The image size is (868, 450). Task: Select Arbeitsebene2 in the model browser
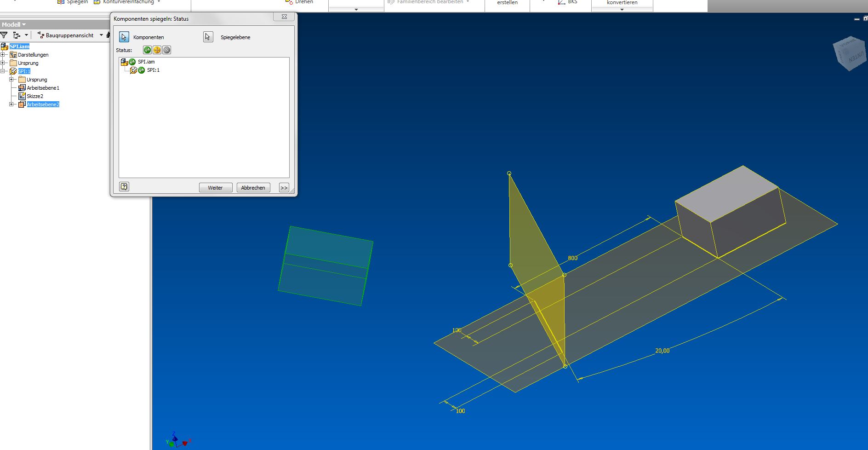pos(43,104)
